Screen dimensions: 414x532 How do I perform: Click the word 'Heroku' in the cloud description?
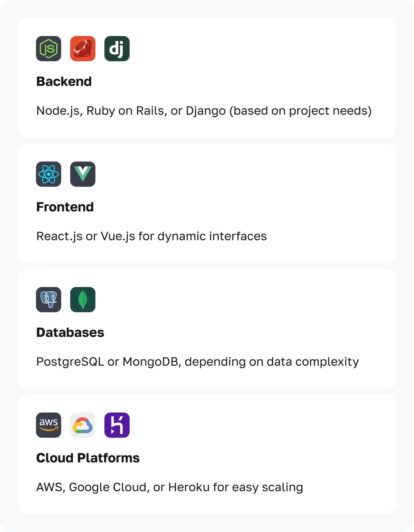189,487
